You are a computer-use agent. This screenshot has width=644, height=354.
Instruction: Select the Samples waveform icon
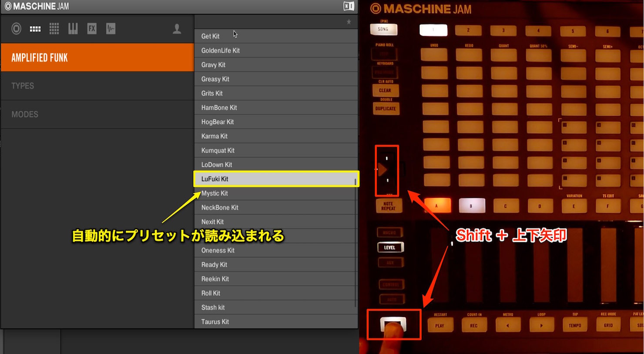111,29
